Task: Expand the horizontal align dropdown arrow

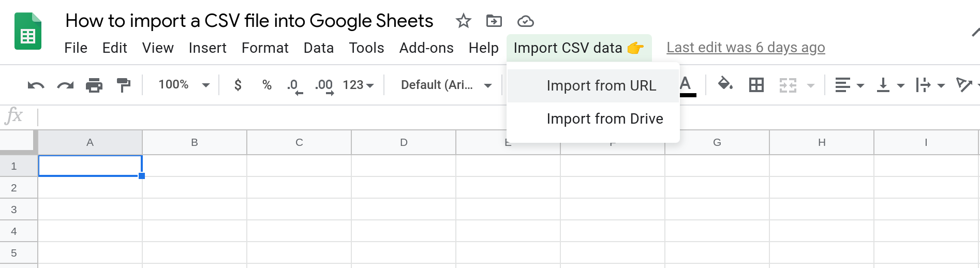Action: point(860,85)
